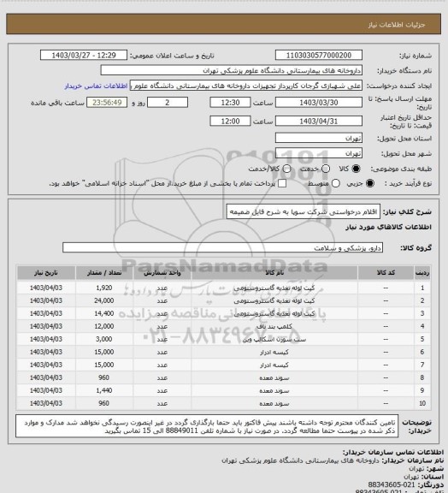Click the واحد شمارش column header

click(162, 272)
